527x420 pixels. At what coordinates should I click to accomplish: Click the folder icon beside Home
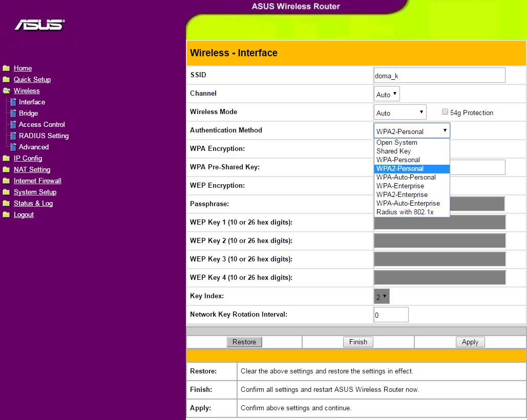(x=6, y=69)
